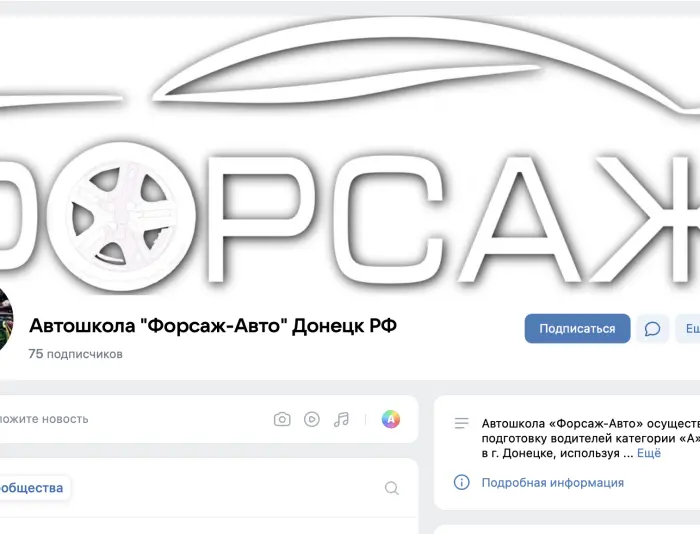
Task: Click the description lines icon
Action: 462,423
